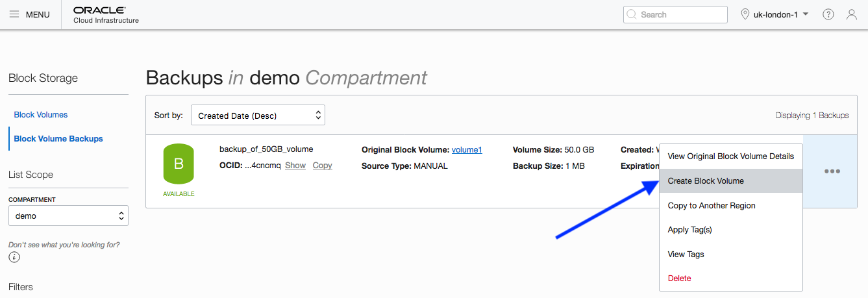This screenshot has width=868, height=298.
Task: Click Show next to the OCID
Action: (x=295, y=166)
